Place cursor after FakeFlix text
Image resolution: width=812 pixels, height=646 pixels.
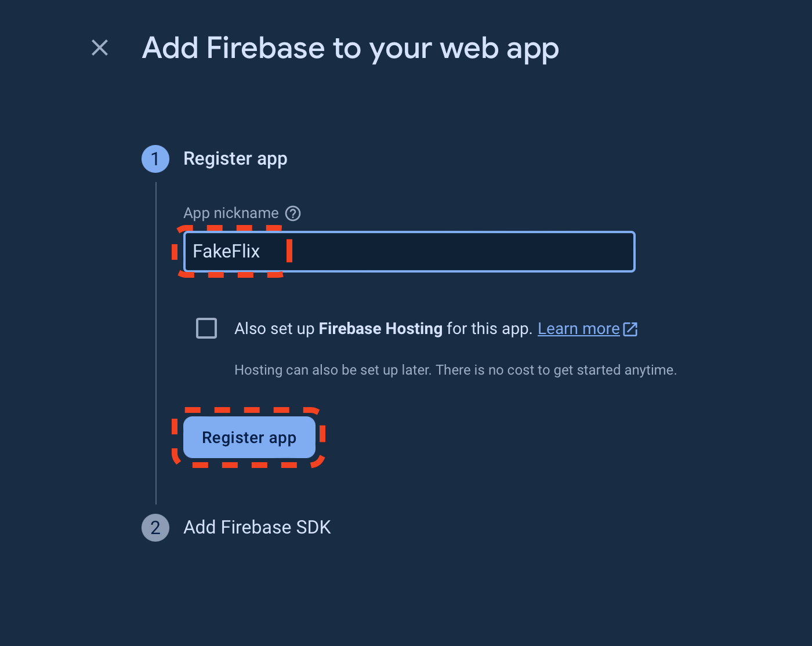(x=267, y=252)
